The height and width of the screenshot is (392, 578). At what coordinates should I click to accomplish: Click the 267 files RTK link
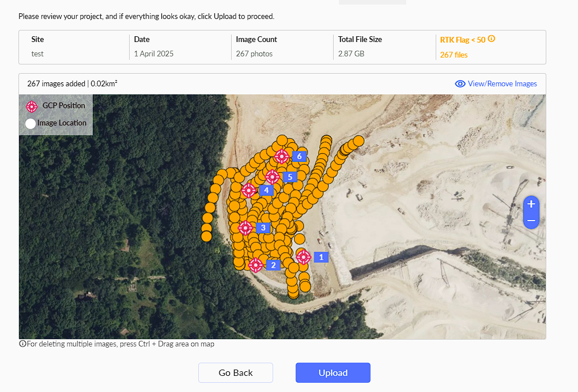454,55
